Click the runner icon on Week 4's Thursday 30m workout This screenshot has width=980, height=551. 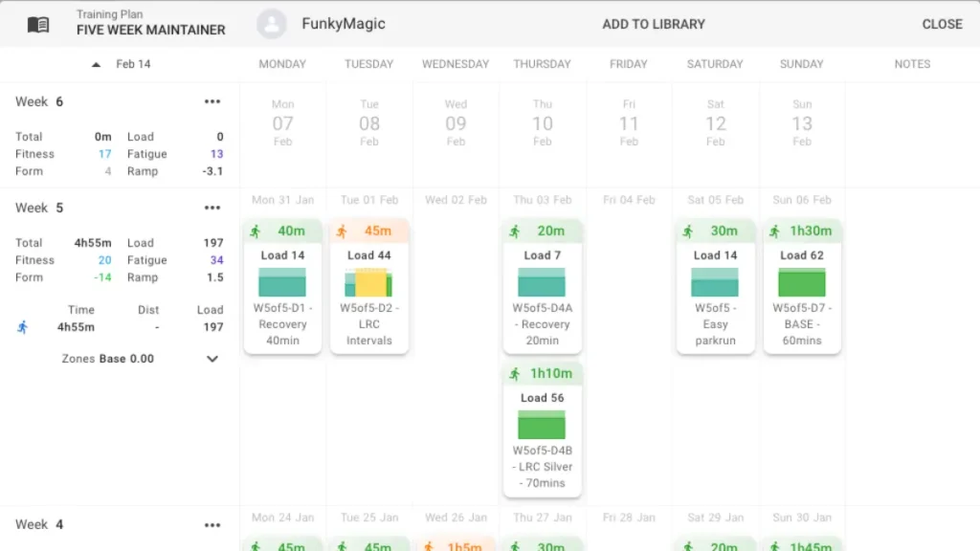[516, 543]
